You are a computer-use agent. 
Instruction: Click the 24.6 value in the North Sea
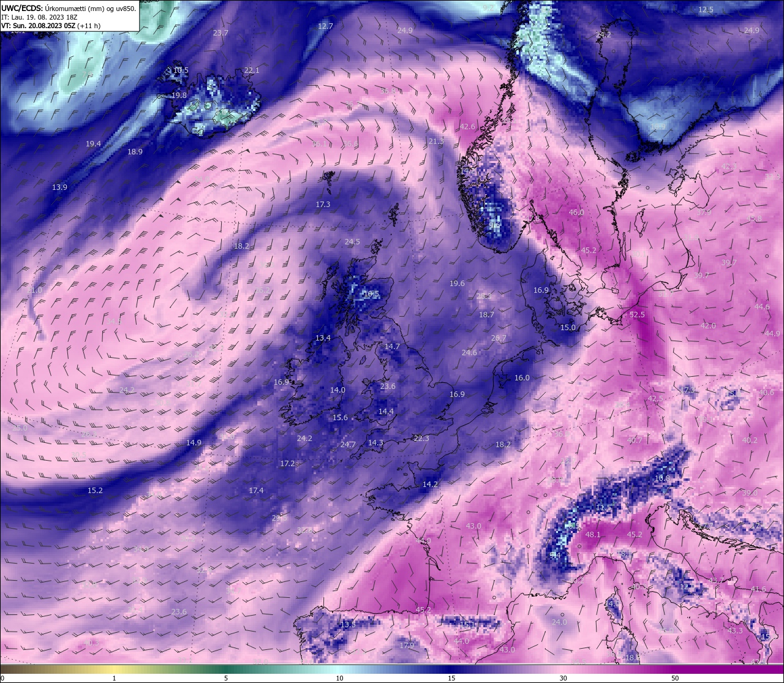click(x=469, y=353)
